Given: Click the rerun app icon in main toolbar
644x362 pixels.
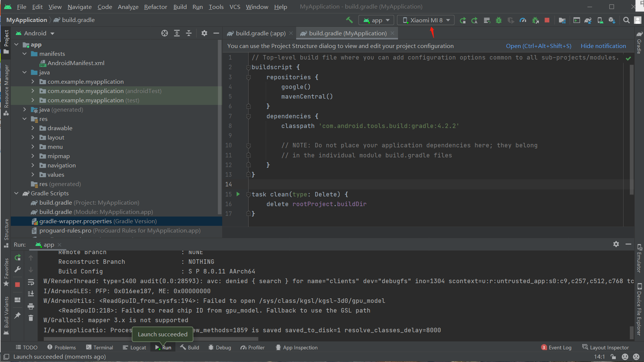Looking at the screenshot, I should coord(463,20).
